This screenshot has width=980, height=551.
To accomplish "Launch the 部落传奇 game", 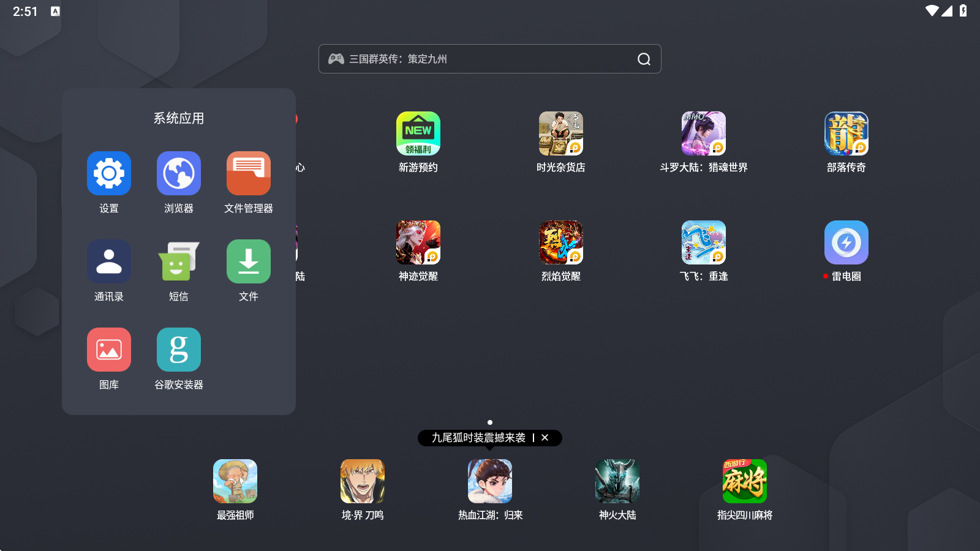I will (x=846, y=133).
